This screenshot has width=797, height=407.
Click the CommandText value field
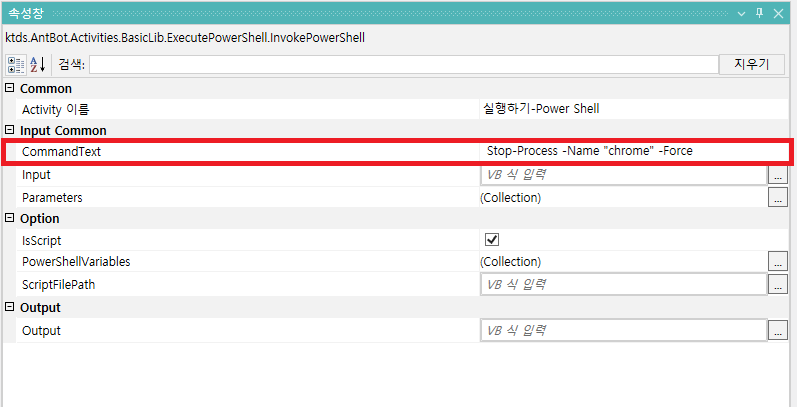coord(630,151)
